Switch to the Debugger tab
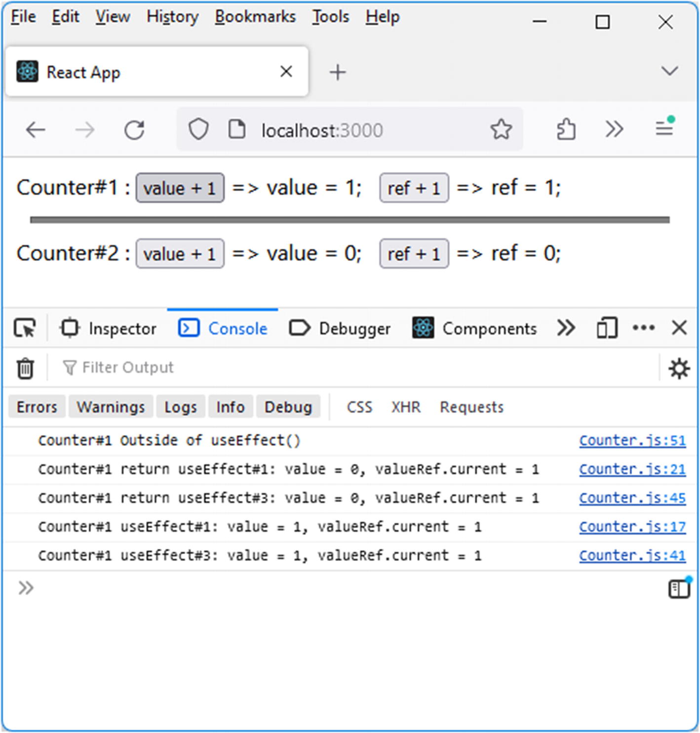 [340, 328]
